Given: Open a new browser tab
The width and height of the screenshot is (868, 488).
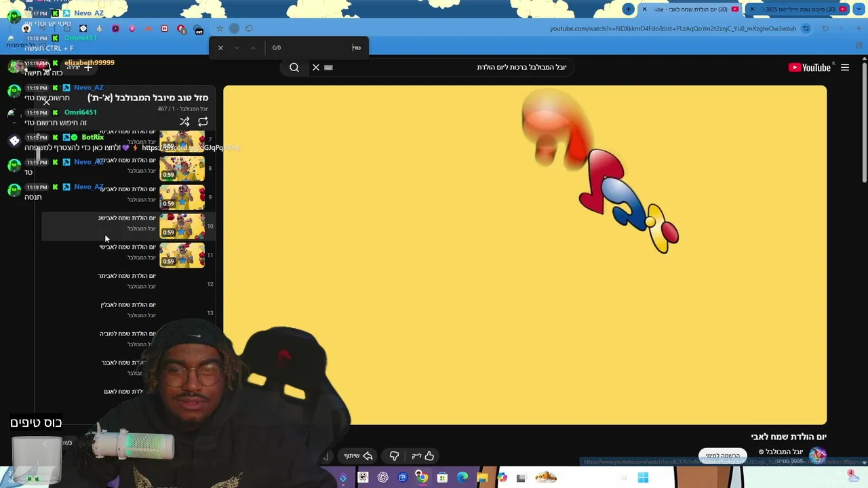Looking at the screenshot, I should (629, 9).
